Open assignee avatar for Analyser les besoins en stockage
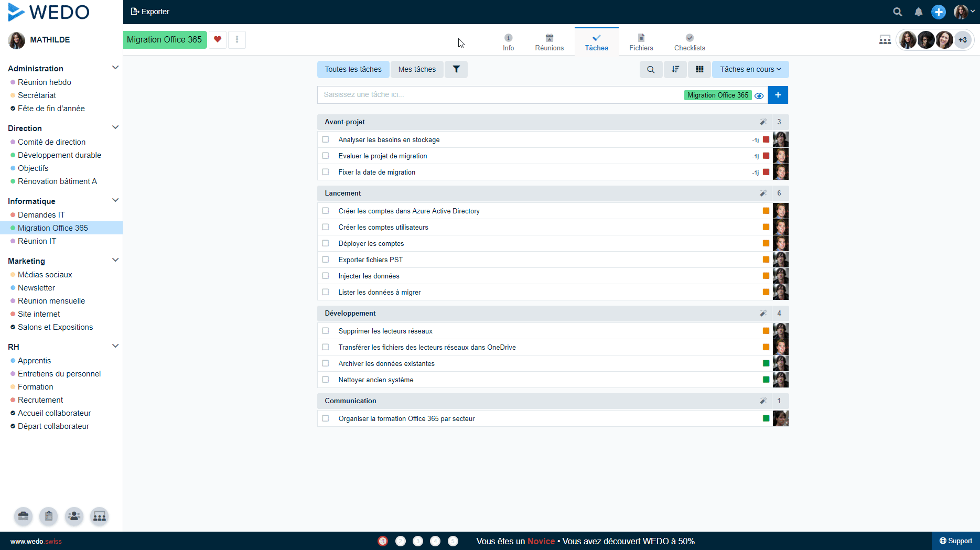The height and width of the screenshot is (550, 980). 781,139
